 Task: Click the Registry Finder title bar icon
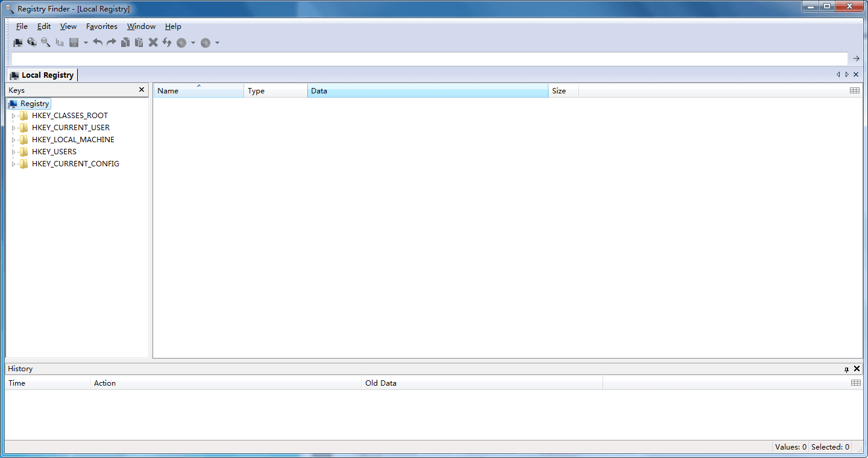point(9,8)
